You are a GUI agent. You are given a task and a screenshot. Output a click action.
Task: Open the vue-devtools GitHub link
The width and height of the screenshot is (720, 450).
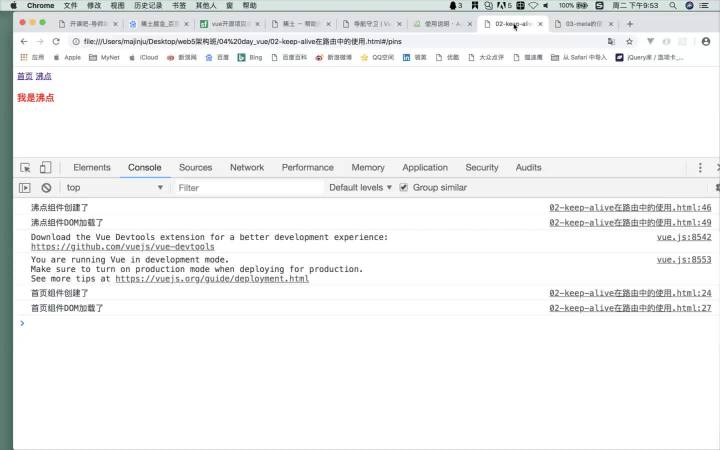coord(123,247)
